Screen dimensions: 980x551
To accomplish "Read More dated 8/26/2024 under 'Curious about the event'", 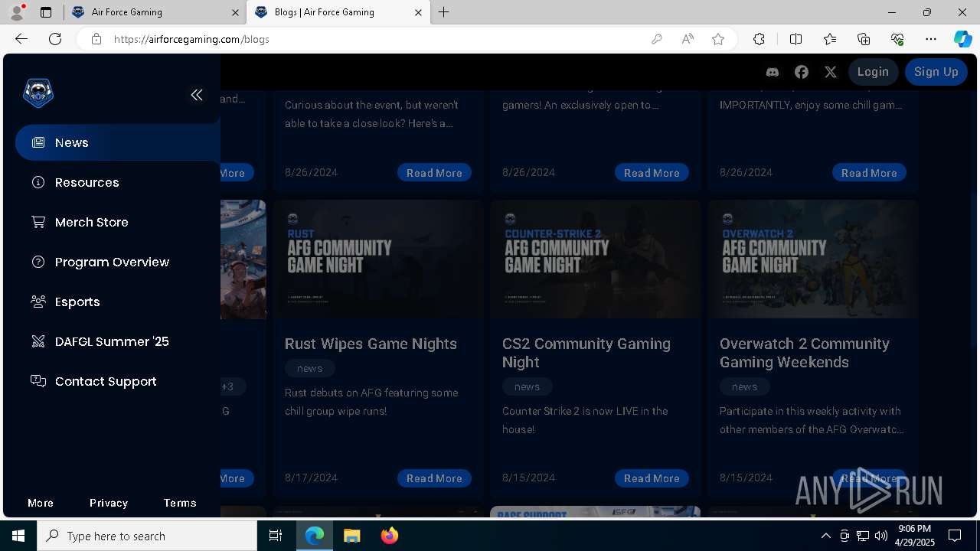I will tap(434, 173).
